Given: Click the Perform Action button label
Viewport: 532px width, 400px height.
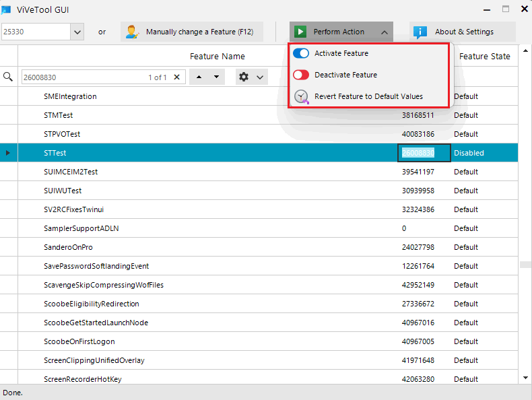Looking at the screenshot, I should coord(339,32).
